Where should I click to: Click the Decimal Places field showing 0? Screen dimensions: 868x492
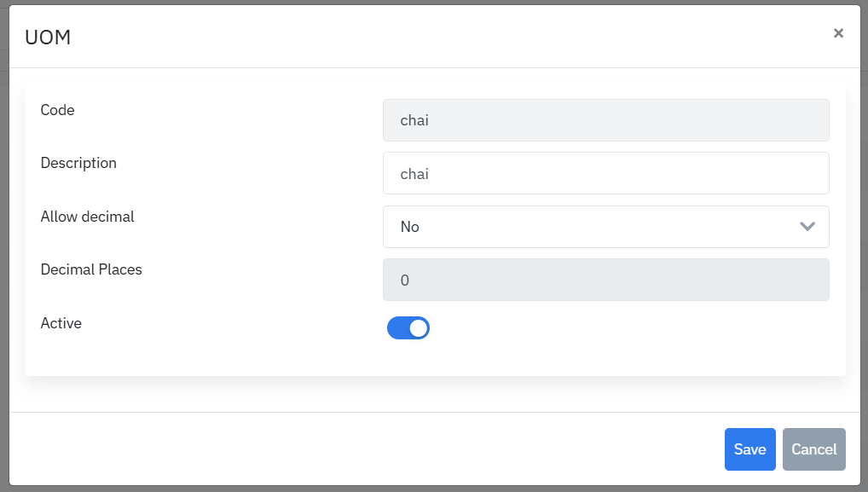point(605,280)
